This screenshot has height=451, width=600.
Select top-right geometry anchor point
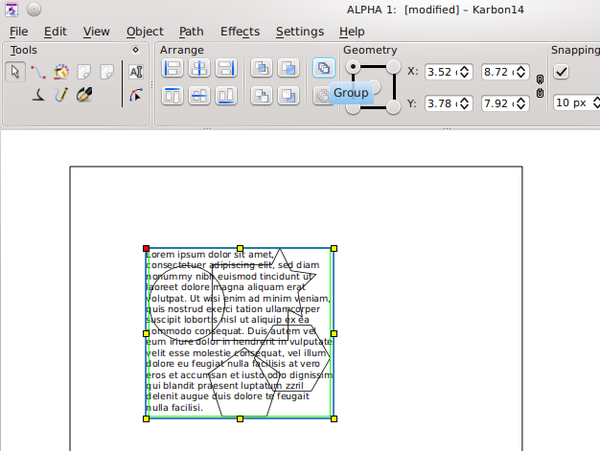(x=393, y=67)
